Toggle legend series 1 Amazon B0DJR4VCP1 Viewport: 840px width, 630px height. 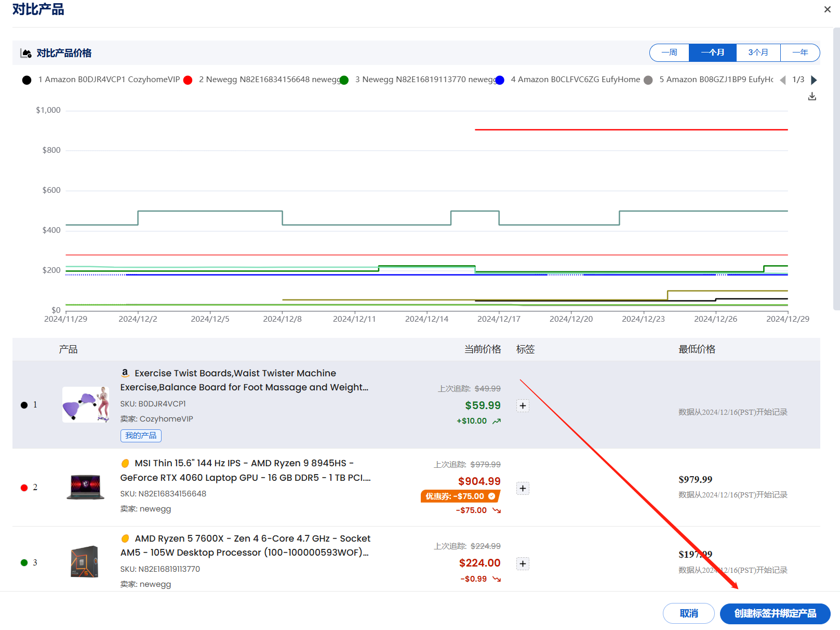(x=101, y=80)
